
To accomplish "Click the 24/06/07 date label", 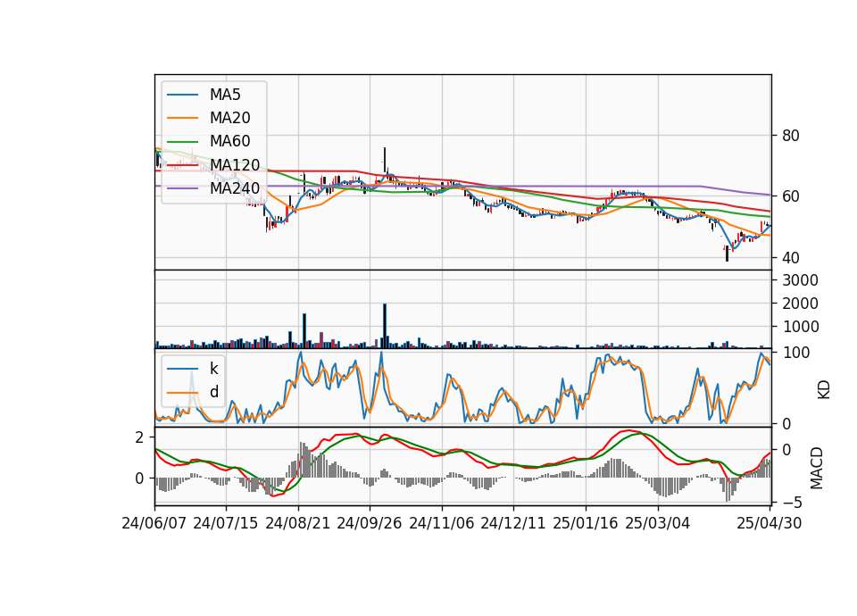I will coord(154,524).
